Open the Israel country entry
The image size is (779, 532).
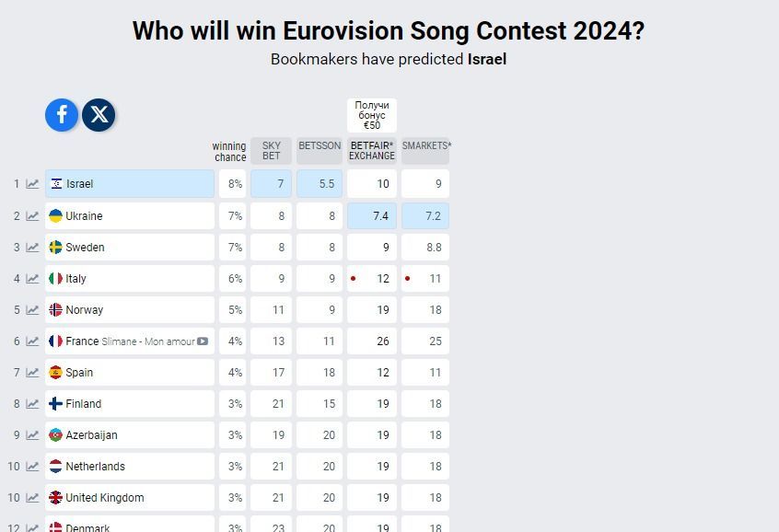[80, 184]
